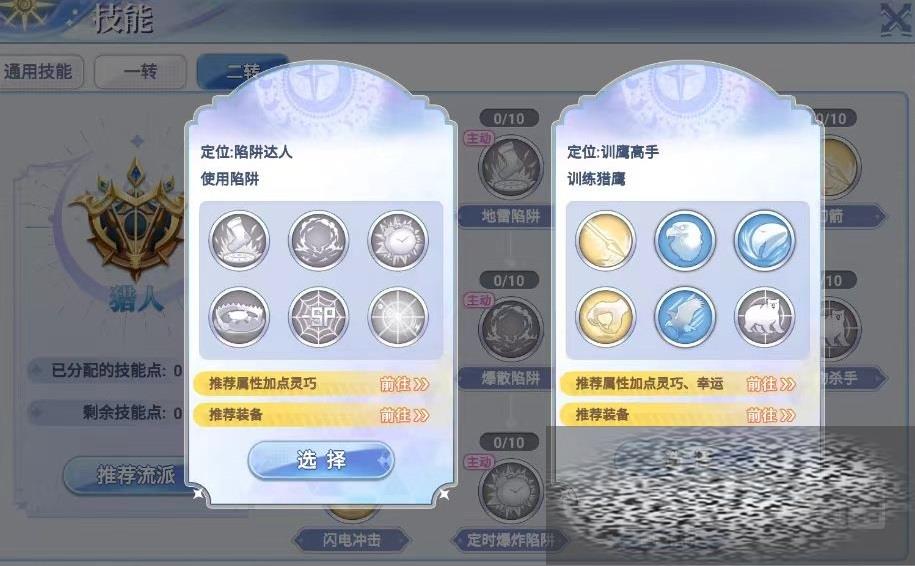915x566 pixels.
Task: Close the skill window with X
Action: pos(896,19)
